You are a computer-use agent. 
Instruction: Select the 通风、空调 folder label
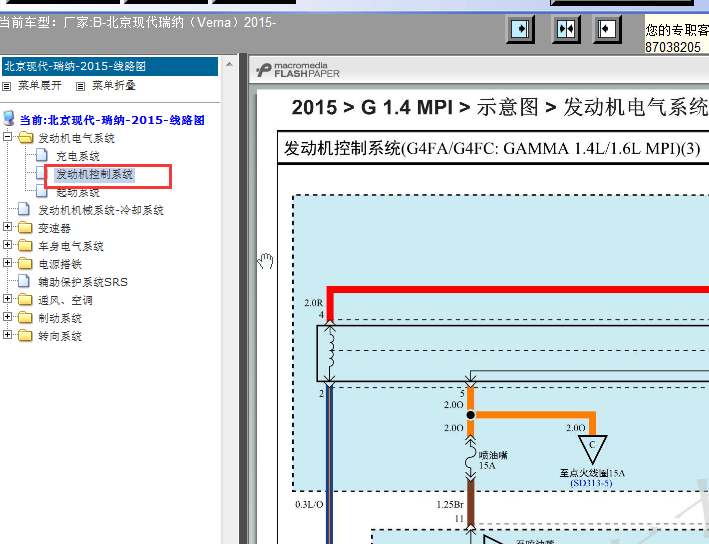tap(65, 300)
